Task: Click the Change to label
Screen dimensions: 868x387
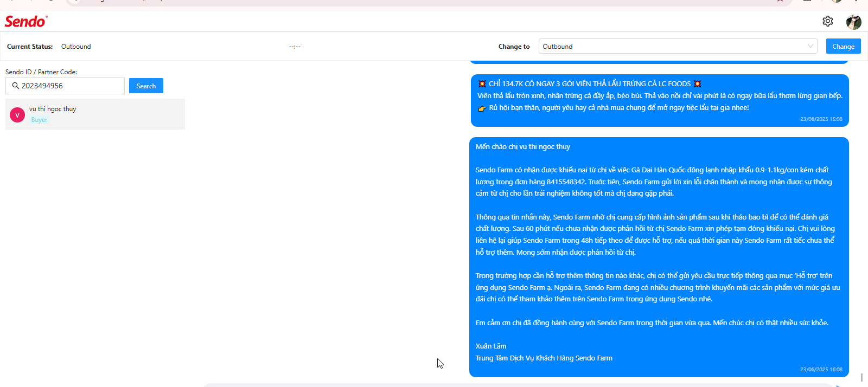Action: (x=514, y=47)
